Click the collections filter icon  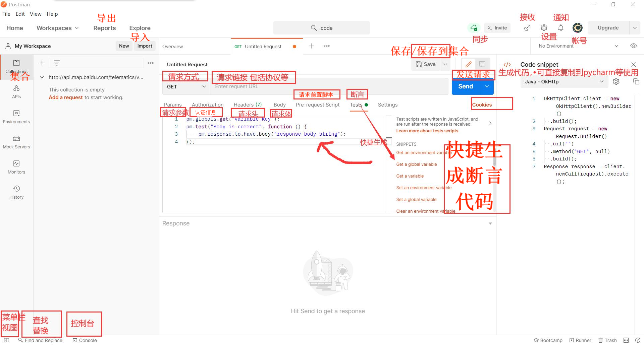coord(57,63)
